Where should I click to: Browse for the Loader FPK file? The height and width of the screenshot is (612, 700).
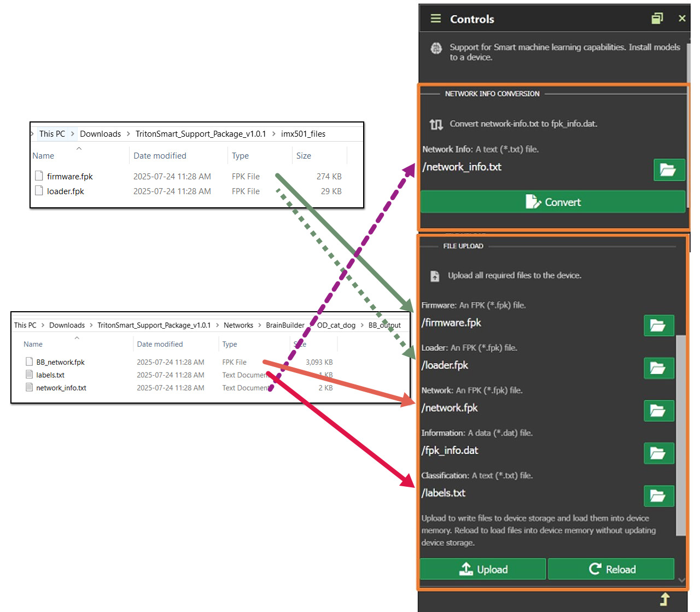click(658, 368)
